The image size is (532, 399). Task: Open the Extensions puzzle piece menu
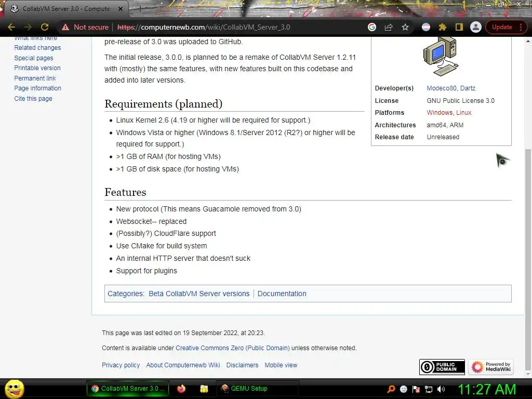coord(443,27)
